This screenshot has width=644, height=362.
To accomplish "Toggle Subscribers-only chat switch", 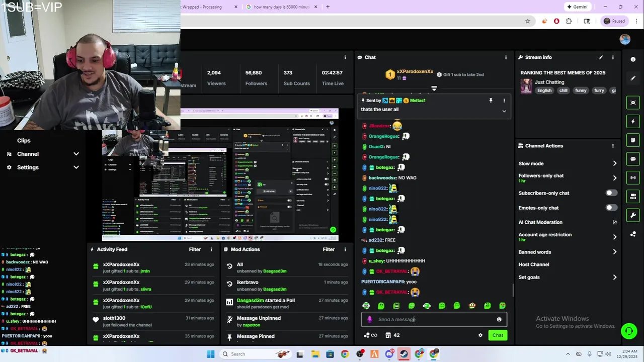I will 611,193.
